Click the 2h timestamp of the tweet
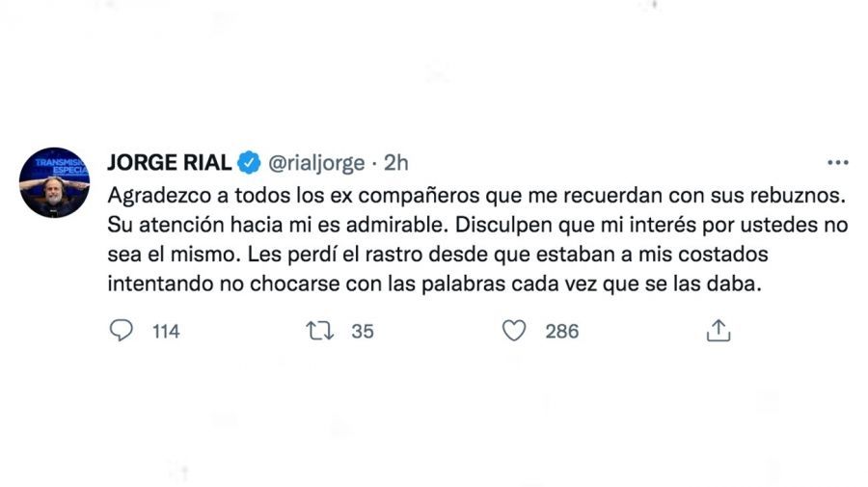This screenshot has width=868, height=487. (396, 161)
